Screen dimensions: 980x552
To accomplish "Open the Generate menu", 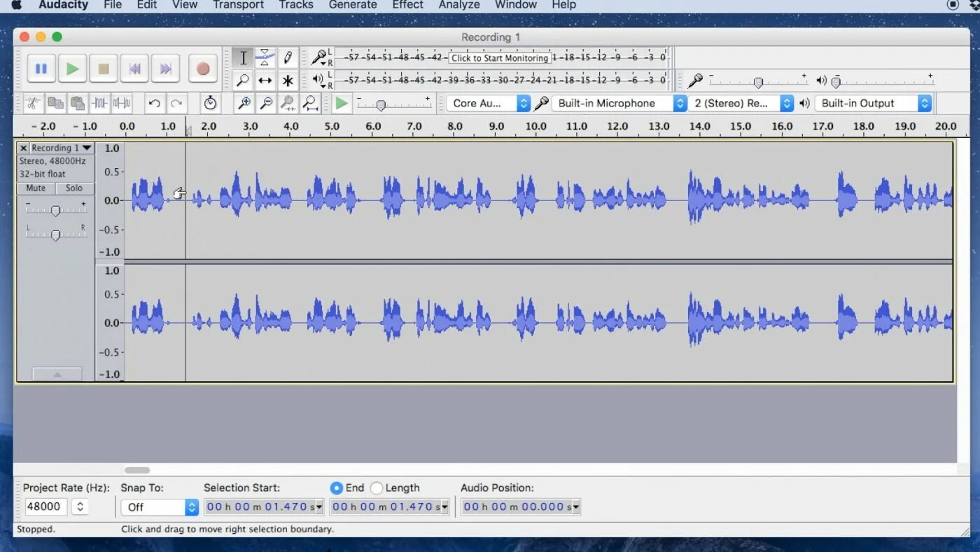I will tap(353, 5).
